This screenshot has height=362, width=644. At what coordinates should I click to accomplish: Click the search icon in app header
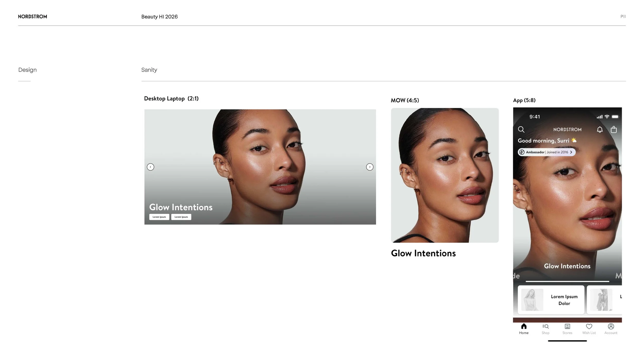(521, 129)
